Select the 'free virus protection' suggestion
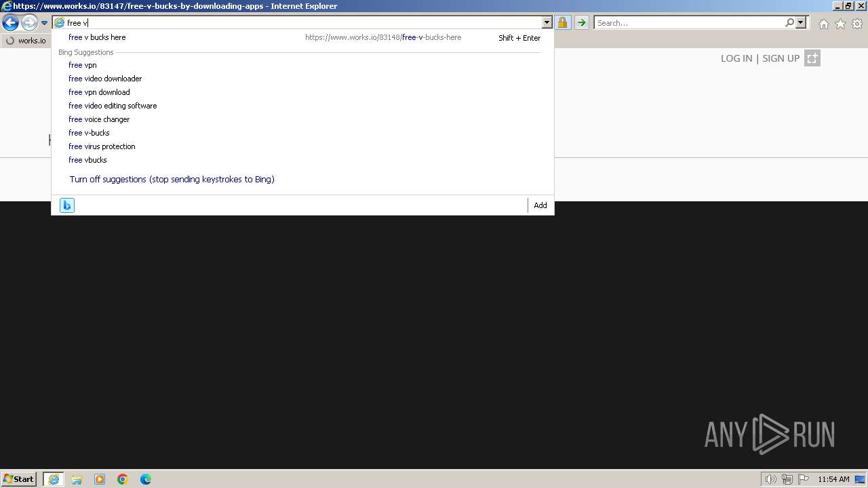Screen dimensions: 868x488 click(x=102, y=146)
